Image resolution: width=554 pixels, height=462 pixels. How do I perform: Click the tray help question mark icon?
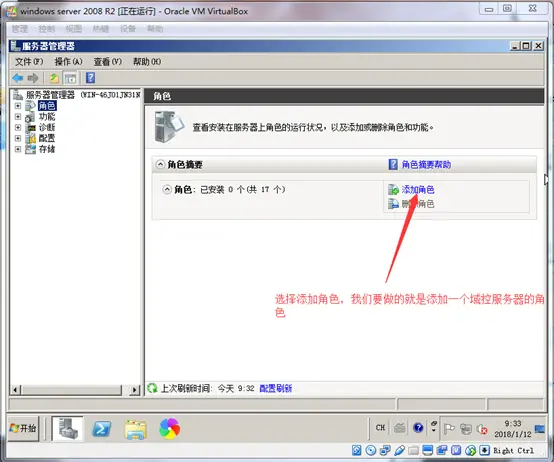[x=418, y=428]
